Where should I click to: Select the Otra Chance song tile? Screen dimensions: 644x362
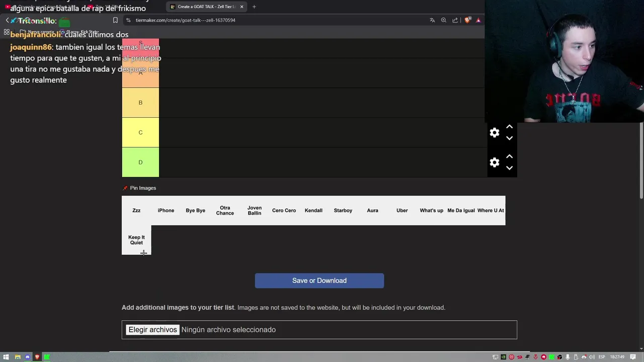pyautogui.click(x=225, y=210)
